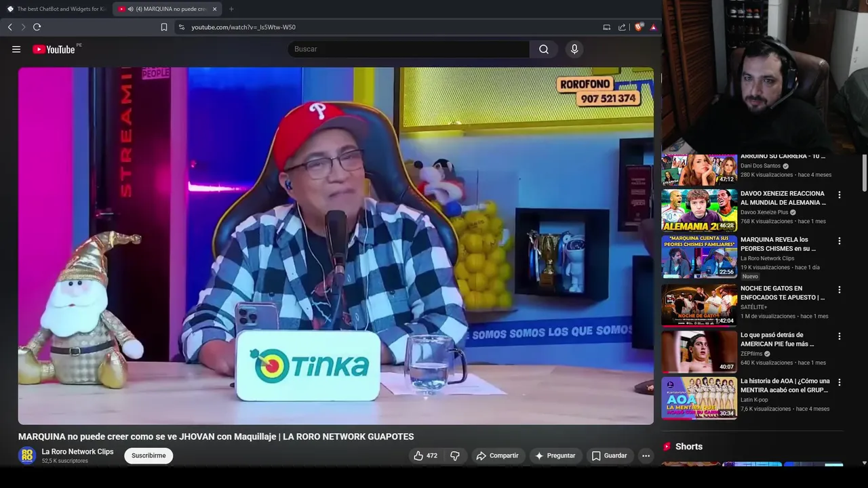Click the URL address field
Screen dimensions: 868x488
(387, 27)
